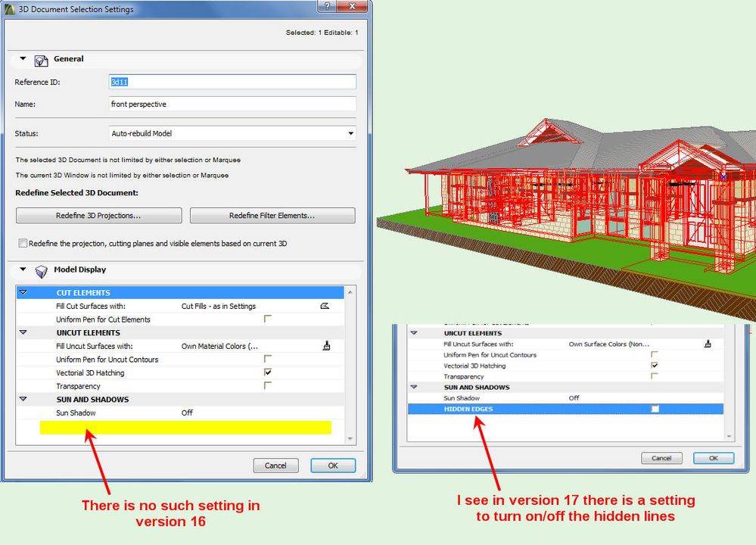Click the Model Display list scrollbar down arrow
Image resolution: width=756 pixels, height=545 pixels.
350,439
